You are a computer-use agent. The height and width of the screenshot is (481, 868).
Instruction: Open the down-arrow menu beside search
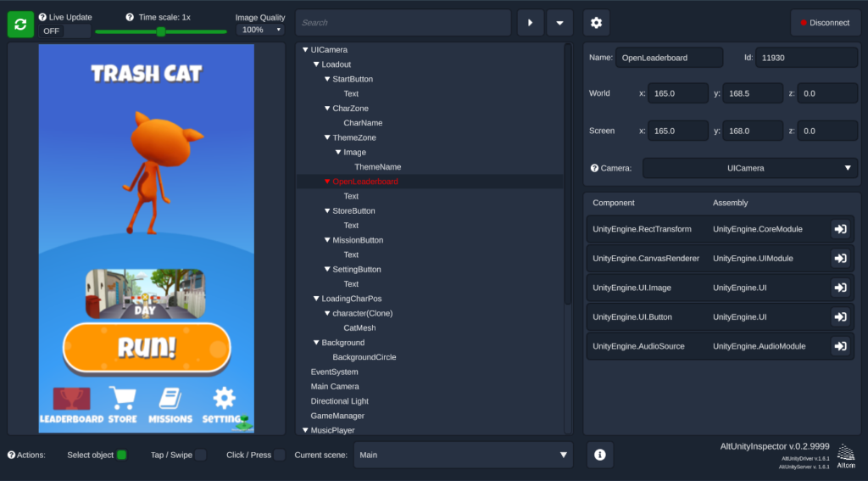(x=559, y=23)
